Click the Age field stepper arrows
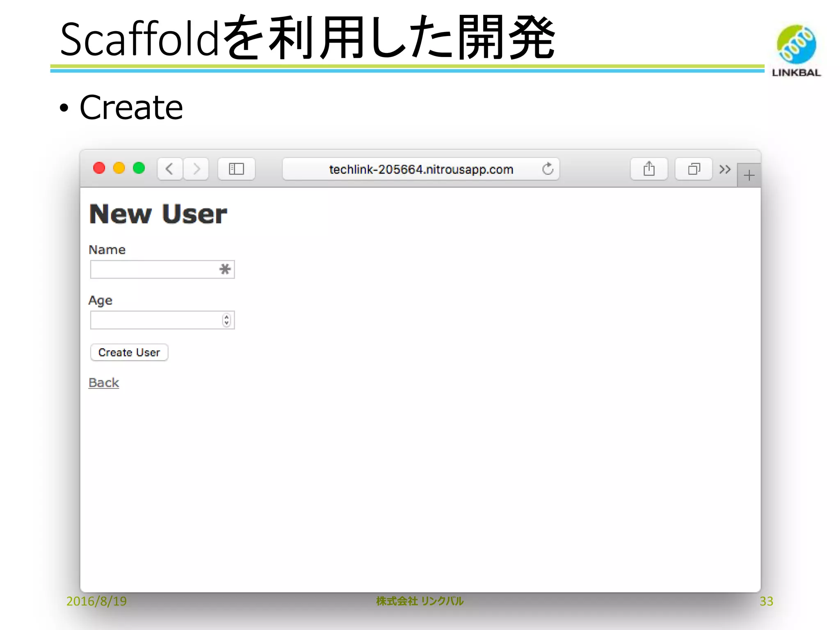 pyautogui.click(x=226, y=320)
